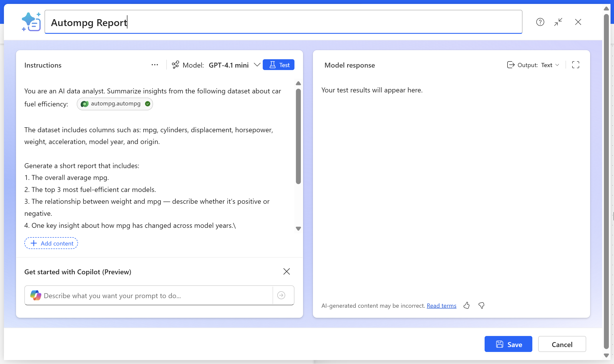
Task: Click the Test button
Action: (278, 65)
